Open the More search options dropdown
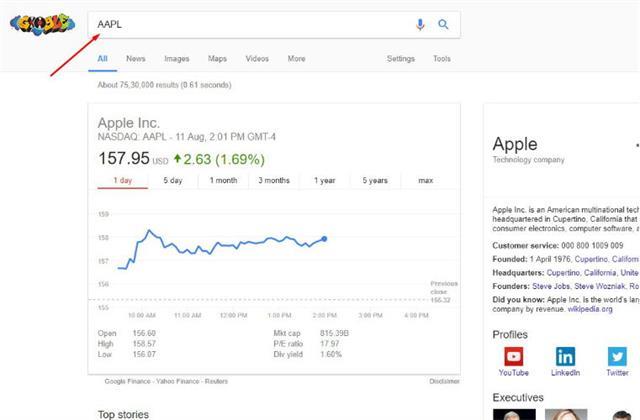Viewport: 640px width, 420px height. click(296, 59)
